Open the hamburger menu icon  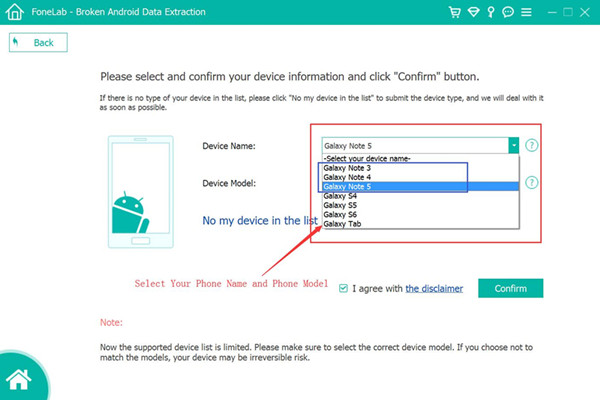pyautogui.click(x=526, y=12)
